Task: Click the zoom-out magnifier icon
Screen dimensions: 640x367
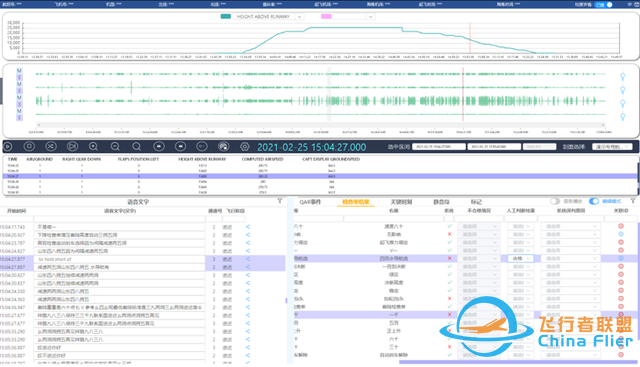Action: tap(115, 147)
